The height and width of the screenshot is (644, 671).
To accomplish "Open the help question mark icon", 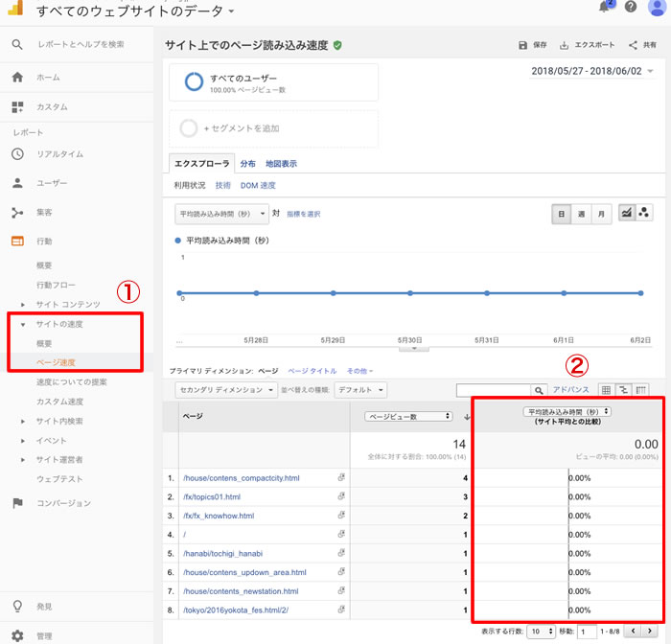I will point(631,8).
